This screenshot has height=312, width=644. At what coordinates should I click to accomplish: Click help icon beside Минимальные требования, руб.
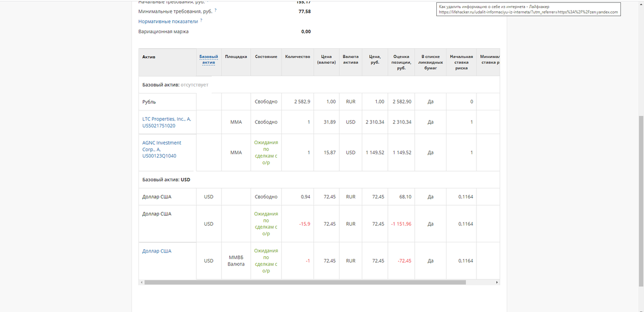[216, 10]
